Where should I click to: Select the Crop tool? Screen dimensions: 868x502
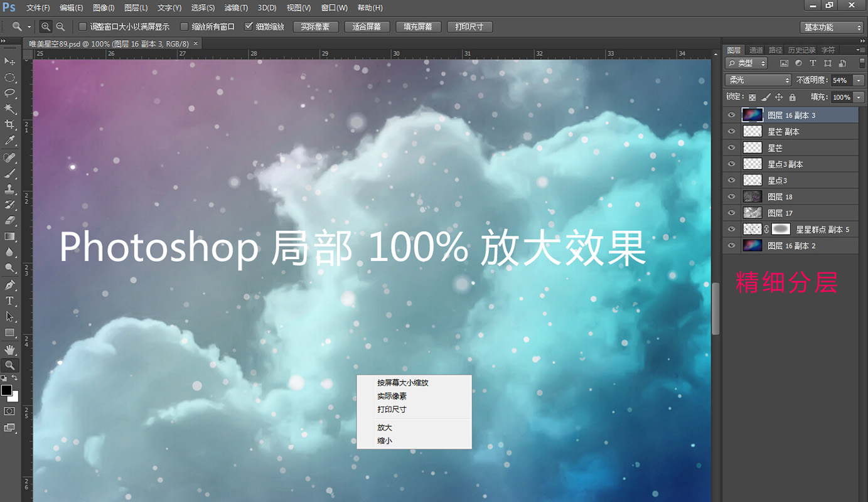click(10, 125)
